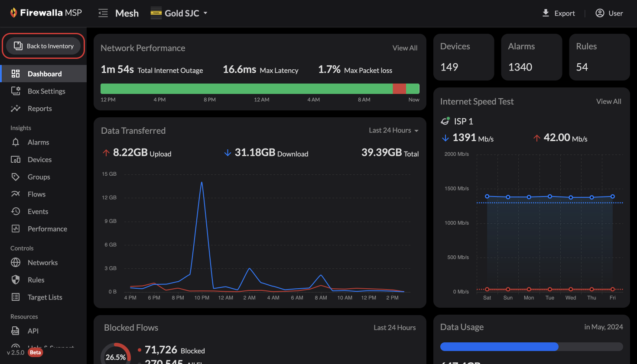
Task: Click the Events history icon
Action: [16, 211]
